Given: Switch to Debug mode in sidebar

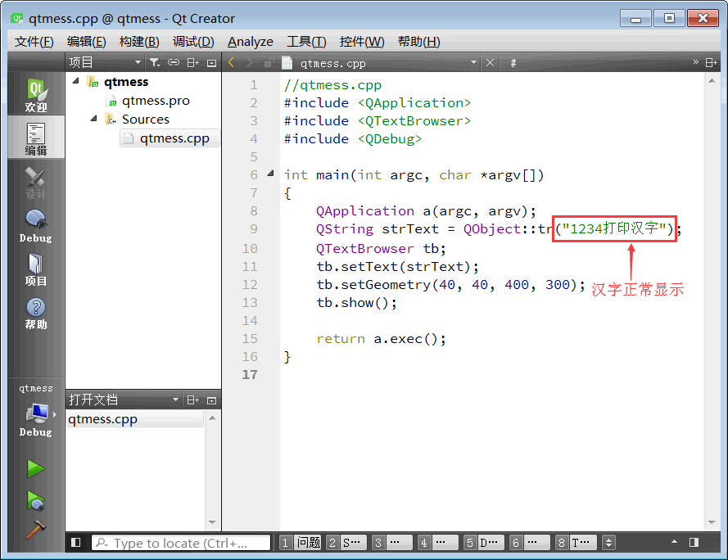Looking at the screenshot, I should pos(36,226).
